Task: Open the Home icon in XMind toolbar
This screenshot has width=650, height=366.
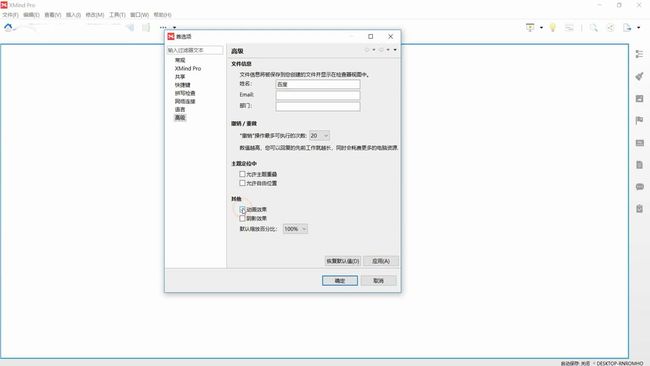Action: tap(8, 27)
